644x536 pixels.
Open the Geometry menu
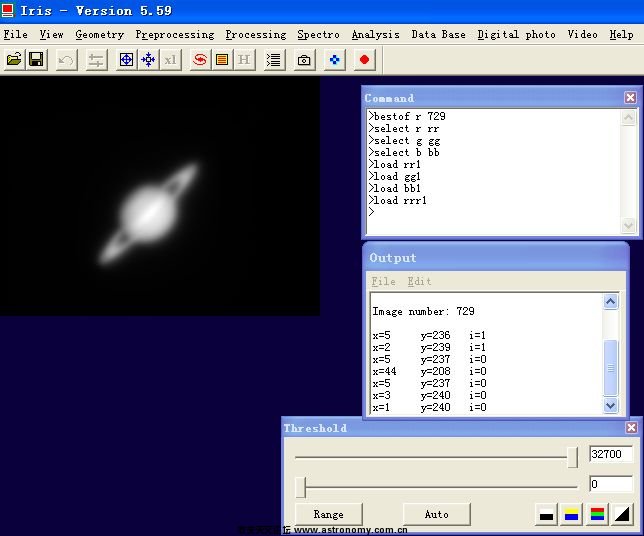(x=99, y=35)
